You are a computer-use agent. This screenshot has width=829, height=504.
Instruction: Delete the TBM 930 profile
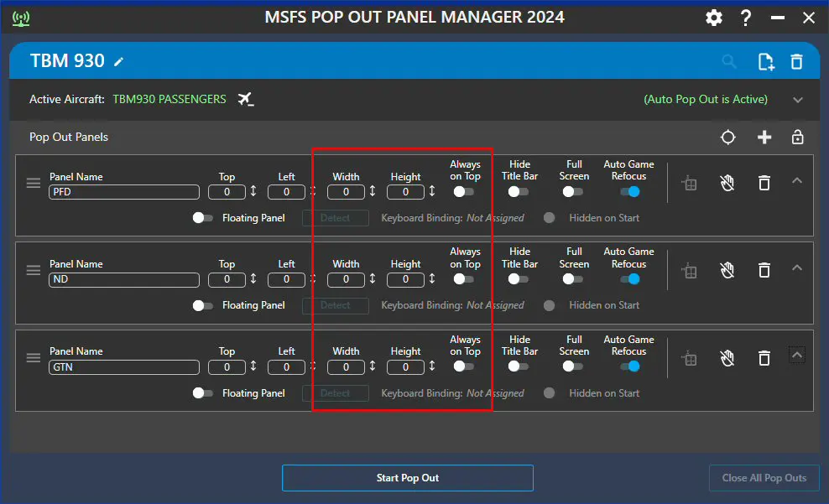(x=797, y=62)
